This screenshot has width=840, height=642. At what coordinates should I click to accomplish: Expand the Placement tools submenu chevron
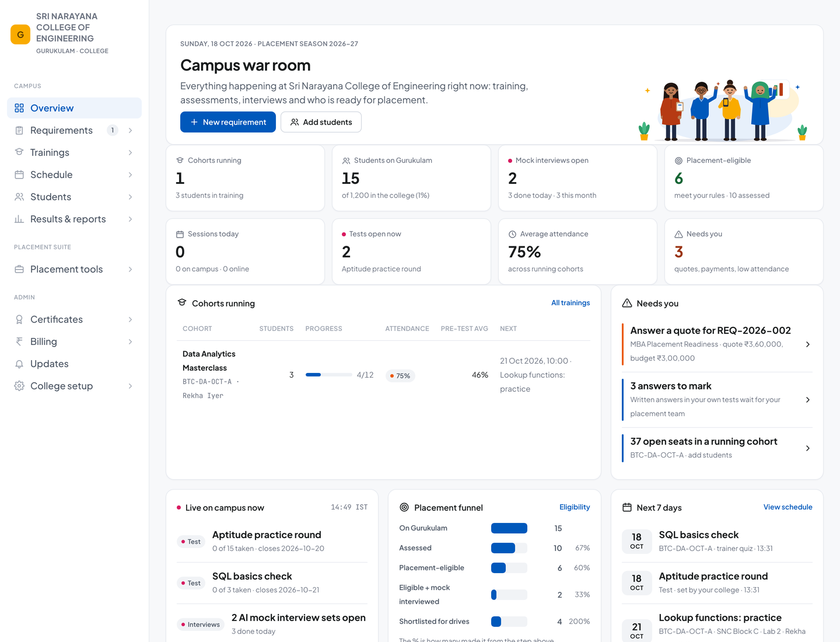tap(130, 269)
